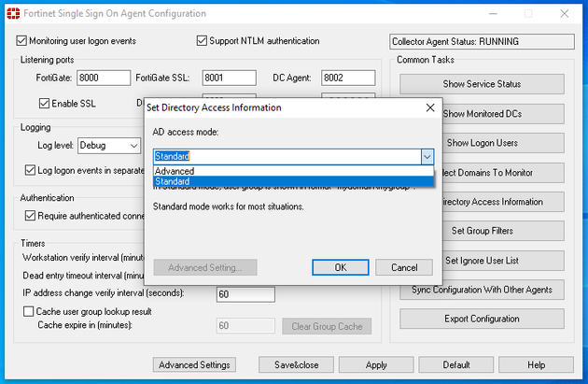The width and height of the screenshot is (588, 384).
Task: Open the Help button
Action: [x=537, y=365]
